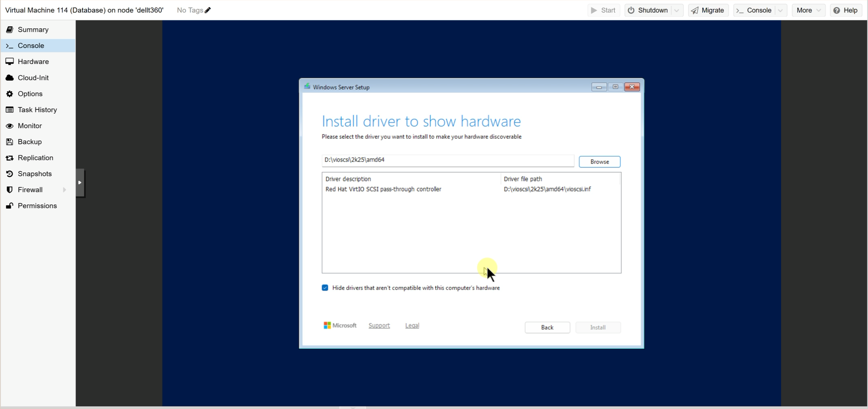Uncheck hide incompatible drivers option

click(324, 288)
